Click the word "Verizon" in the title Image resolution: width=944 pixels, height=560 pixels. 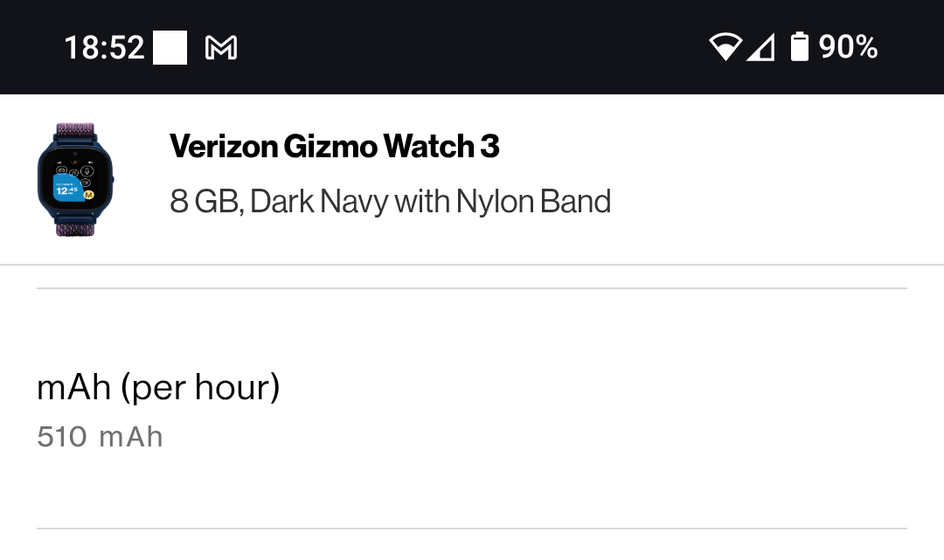tap(223, 147)
